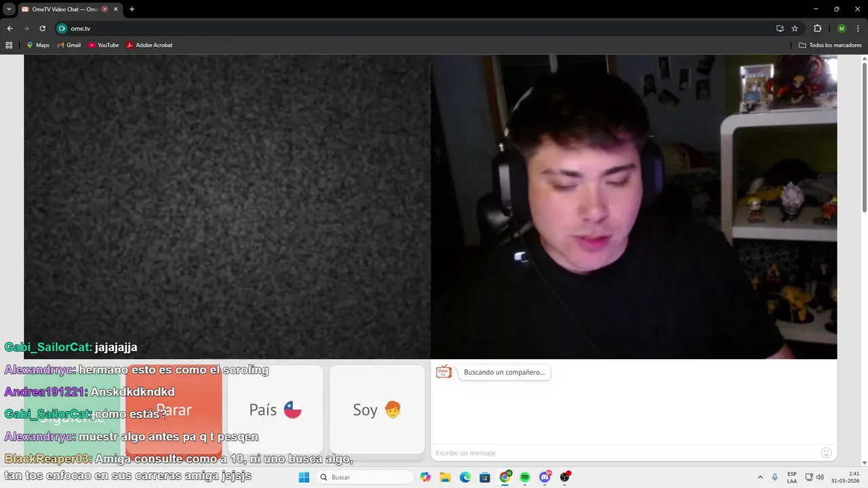The image size is (868, 488).
Task: Expand hidden system tray icons
Action: pos(760,477)
